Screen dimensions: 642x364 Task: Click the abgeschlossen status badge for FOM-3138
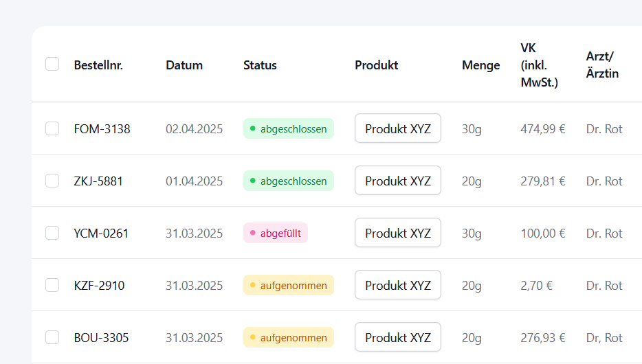(288, 128)
